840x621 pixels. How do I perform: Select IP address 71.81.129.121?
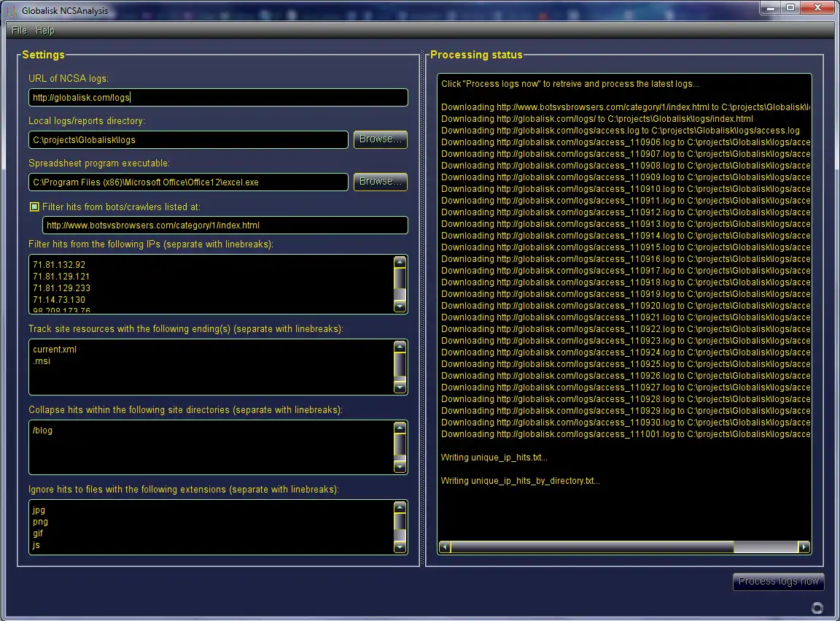pyautogui.click(x=61, y=277)
